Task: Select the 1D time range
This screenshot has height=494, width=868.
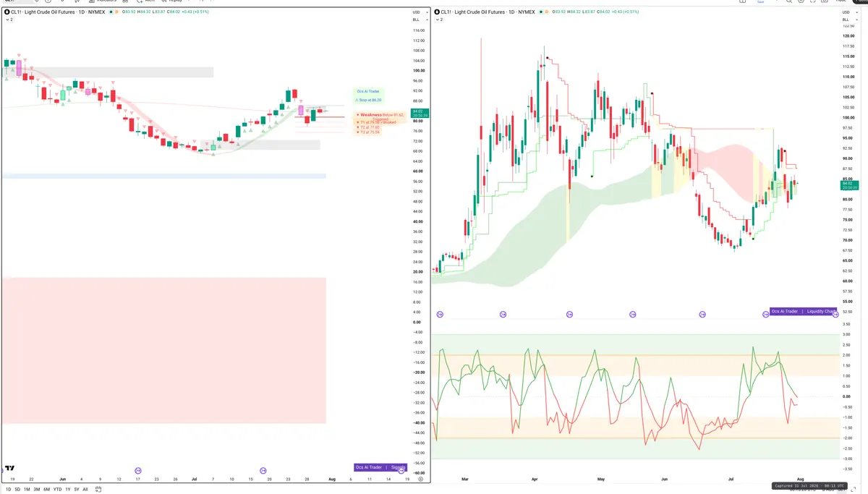Action: [9, 490]
